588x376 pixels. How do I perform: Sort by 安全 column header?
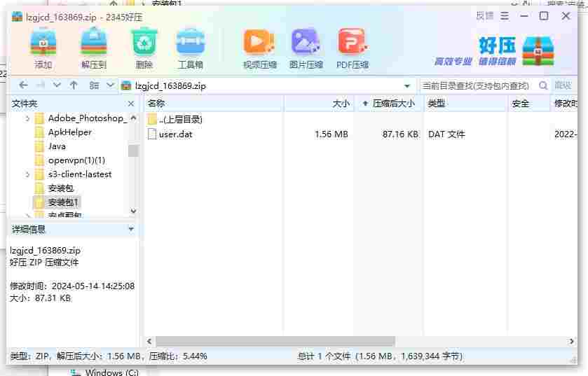point(529,104)
